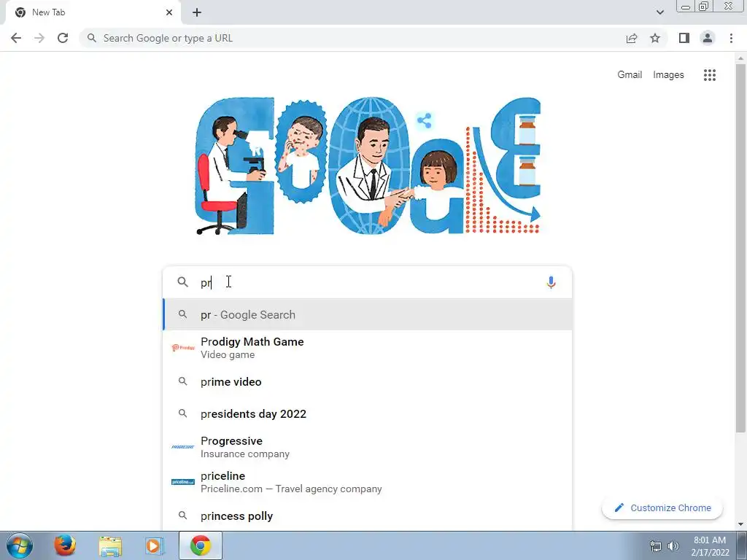Click the Customize Chrome button
Screen dimensions: 747x560
pos(662,507)
